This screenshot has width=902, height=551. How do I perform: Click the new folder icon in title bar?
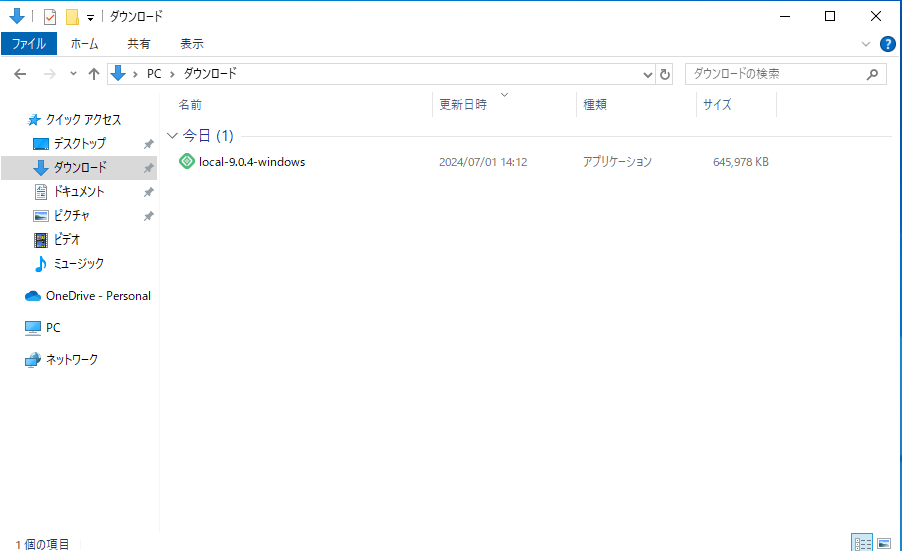(x=72, y=16)
